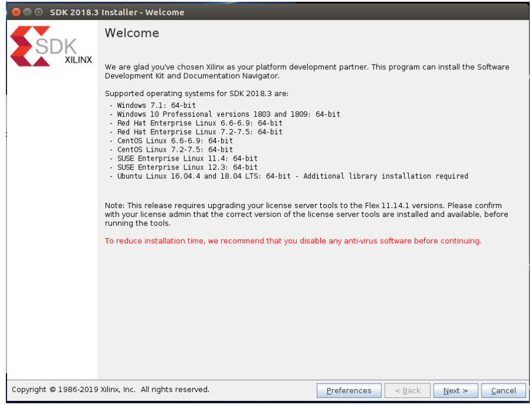Close the installer window
The image size is (532, 405).
tap(16, 12)
